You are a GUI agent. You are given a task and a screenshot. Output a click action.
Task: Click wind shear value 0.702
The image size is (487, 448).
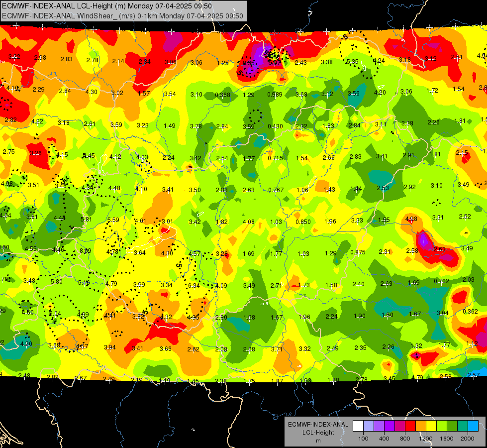[x=441, y=281]
